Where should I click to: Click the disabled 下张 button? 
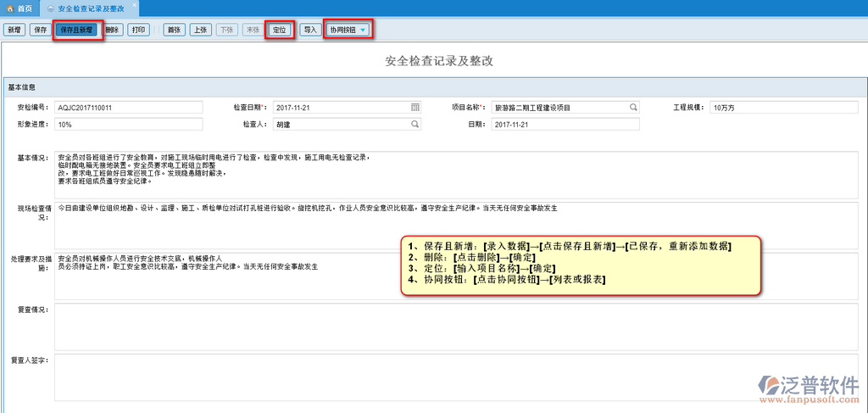[x=227, y=30]
